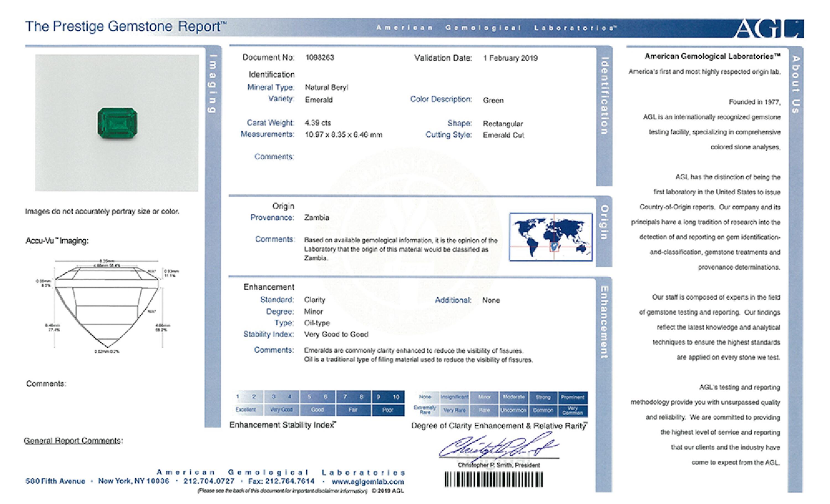This screenshot has height=504, width=830.
Task: Click the Excellent stability index cell
Action: (246, 410)
